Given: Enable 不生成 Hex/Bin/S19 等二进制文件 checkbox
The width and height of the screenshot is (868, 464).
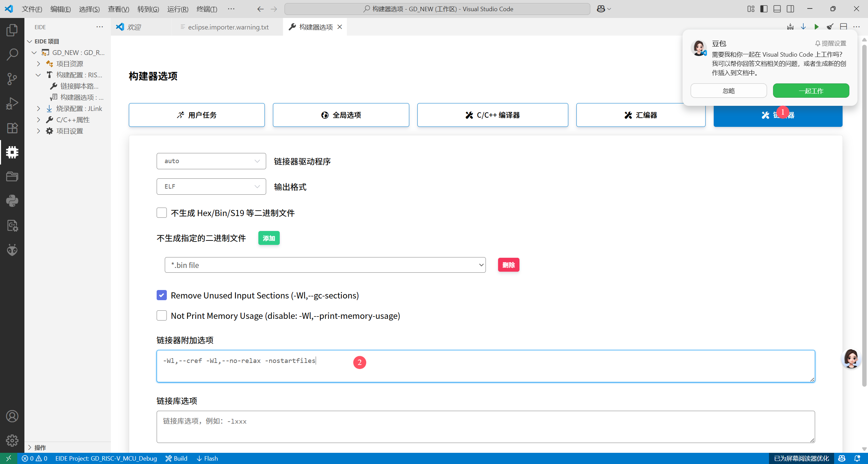Looking at the screenshot, I should pyautogui.click(x=162, y=212).
